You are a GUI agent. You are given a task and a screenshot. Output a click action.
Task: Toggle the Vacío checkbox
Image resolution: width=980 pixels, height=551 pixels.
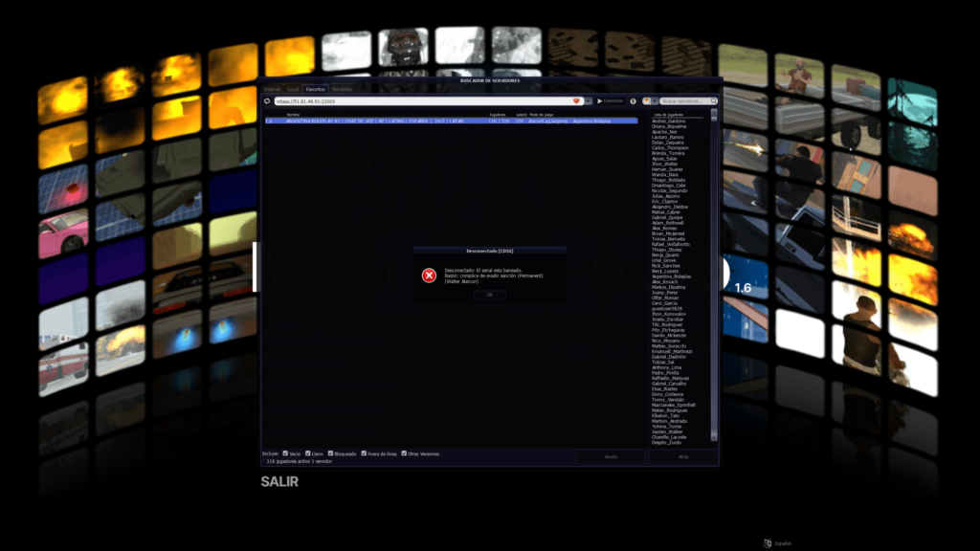[x=285, y=453]
